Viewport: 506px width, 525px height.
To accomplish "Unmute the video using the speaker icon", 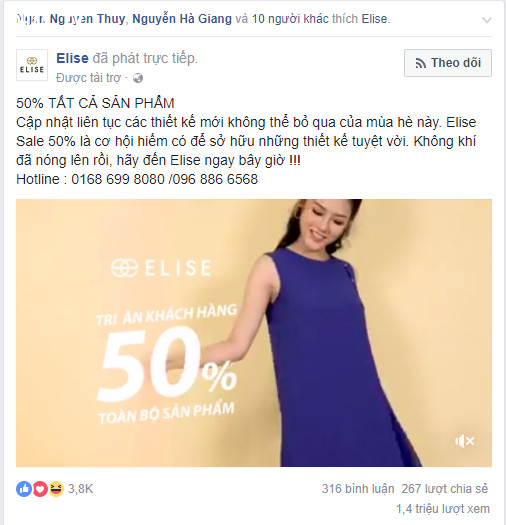I will [465, 441].
